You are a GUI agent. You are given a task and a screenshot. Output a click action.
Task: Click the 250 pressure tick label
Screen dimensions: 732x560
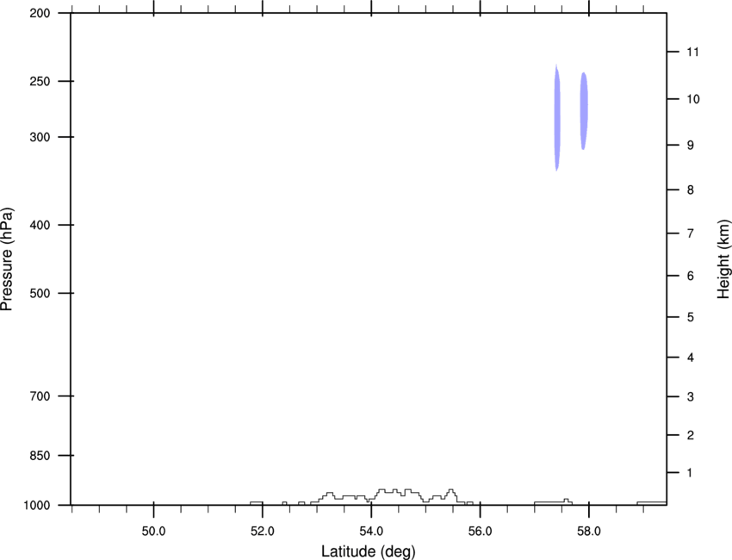[40, 81]
